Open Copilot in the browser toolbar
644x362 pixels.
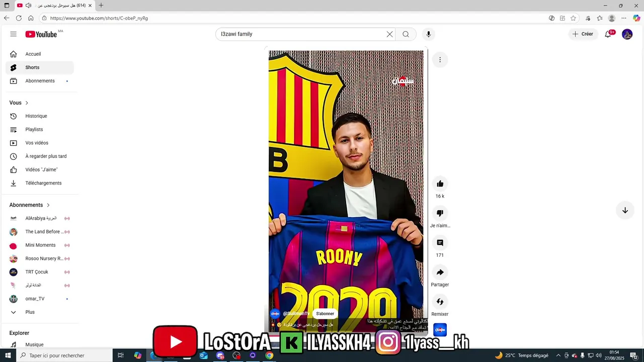(x=636, y=18)
